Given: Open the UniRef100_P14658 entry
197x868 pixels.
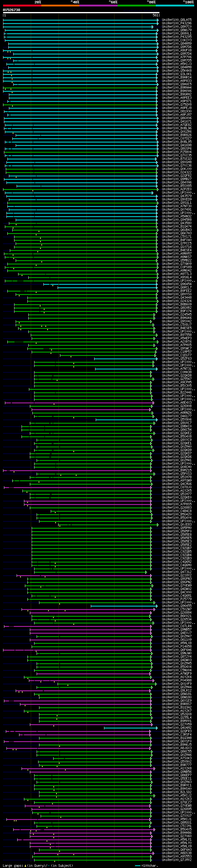Looking at the screenshot, I should tap(177, 647).
